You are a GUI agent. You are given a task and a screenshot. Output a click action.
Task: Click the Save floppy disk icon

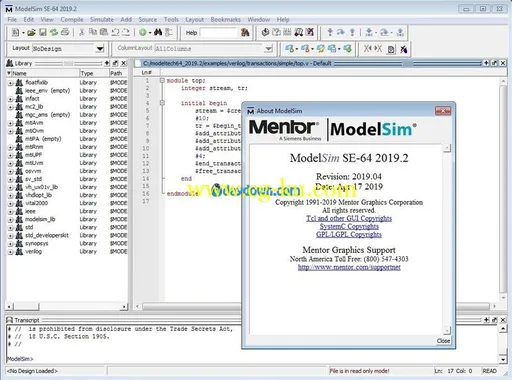[x=43, y=32]
